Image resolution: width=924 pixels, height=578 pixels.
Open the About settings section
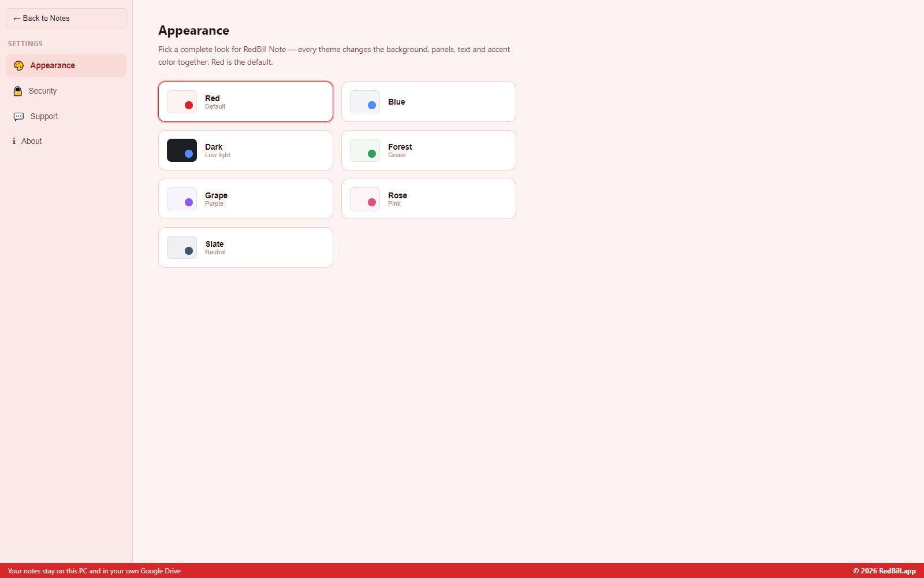pyautogui.click(x=66, y=141)
